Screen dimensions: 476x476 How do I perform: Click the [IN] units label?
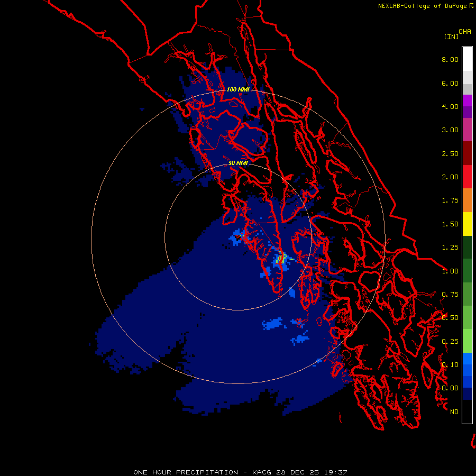click(451, 36)
